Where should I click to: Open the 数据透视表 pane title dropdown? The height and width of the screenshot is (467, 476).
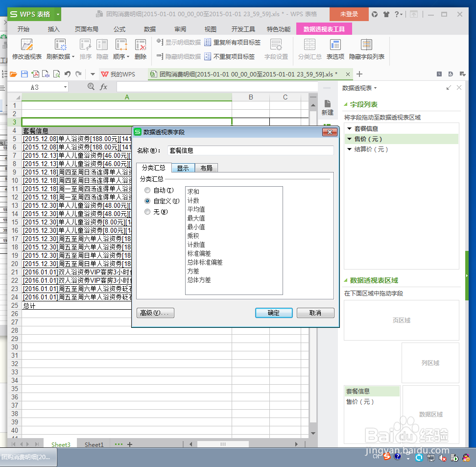pyautogui.click(x=376, y=88)
